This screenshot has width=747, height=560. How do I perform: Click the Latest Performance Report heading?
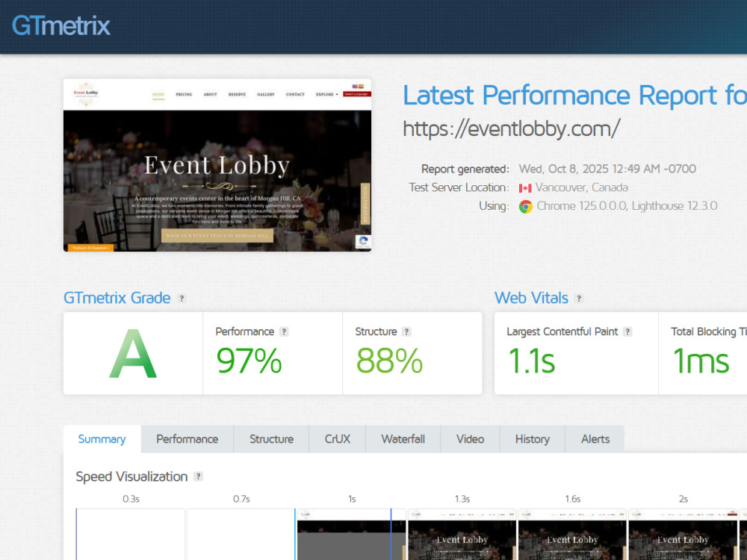coord(574,96)
